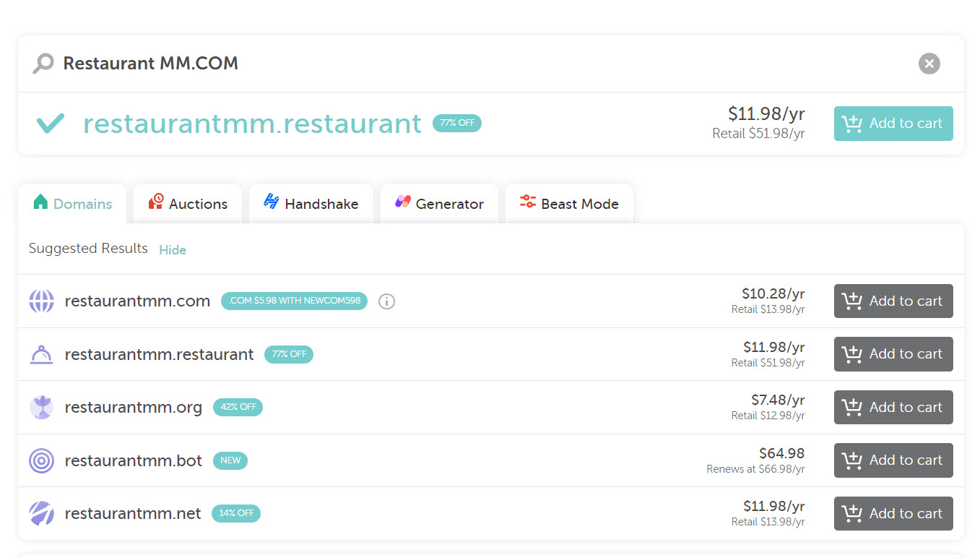
Task: Hide the Suggested Results section
Action: click(173, 250)
